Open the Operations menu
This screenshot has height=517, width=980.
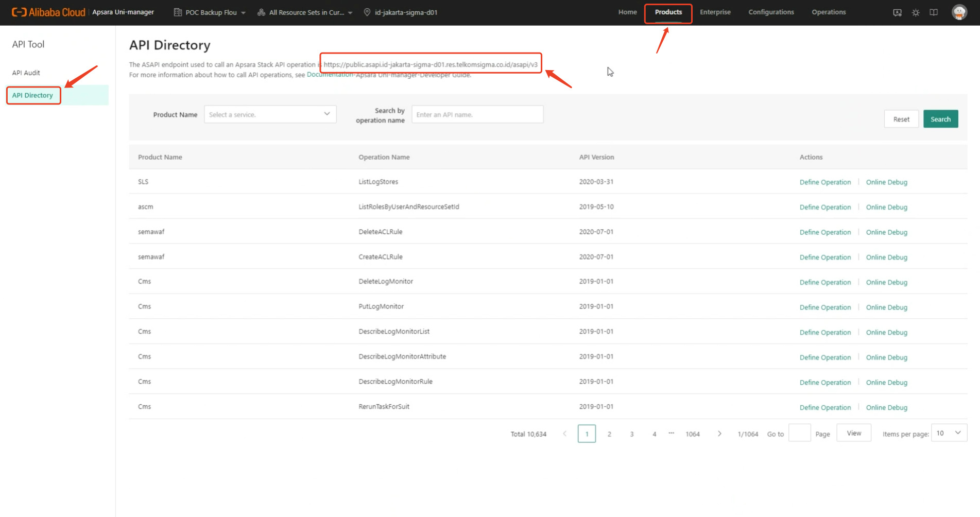[x=829, y=12]
